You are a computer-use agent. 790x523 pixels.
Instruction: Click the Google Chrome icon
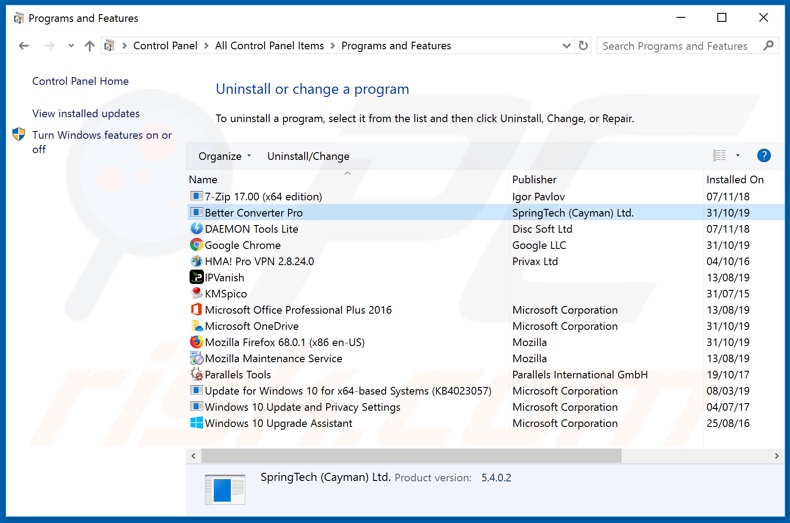click(x=196, y=244)
